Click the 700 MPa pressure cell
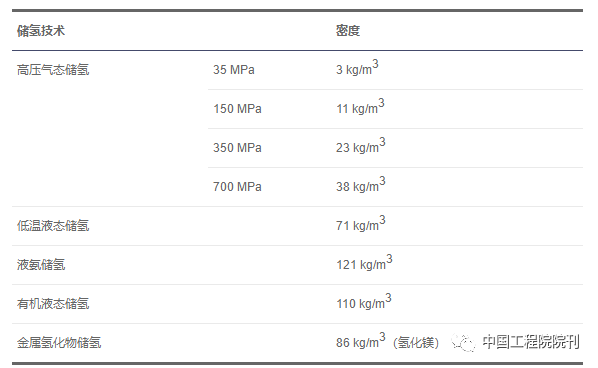The height and width of the screenshot is (368, 598). (x=237, y=186)
